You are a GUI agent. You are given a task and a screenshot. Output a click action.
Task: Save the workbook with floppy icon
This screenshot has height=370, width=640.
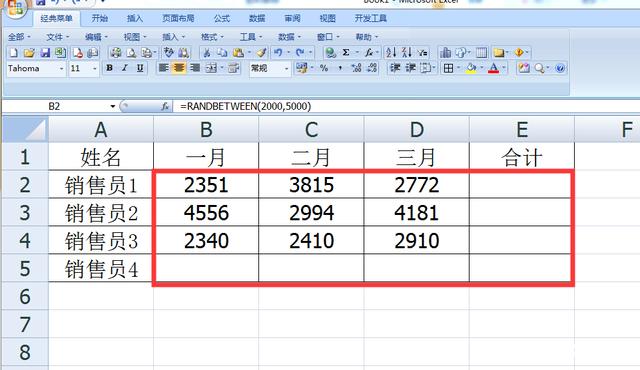(x=45, y=53)
